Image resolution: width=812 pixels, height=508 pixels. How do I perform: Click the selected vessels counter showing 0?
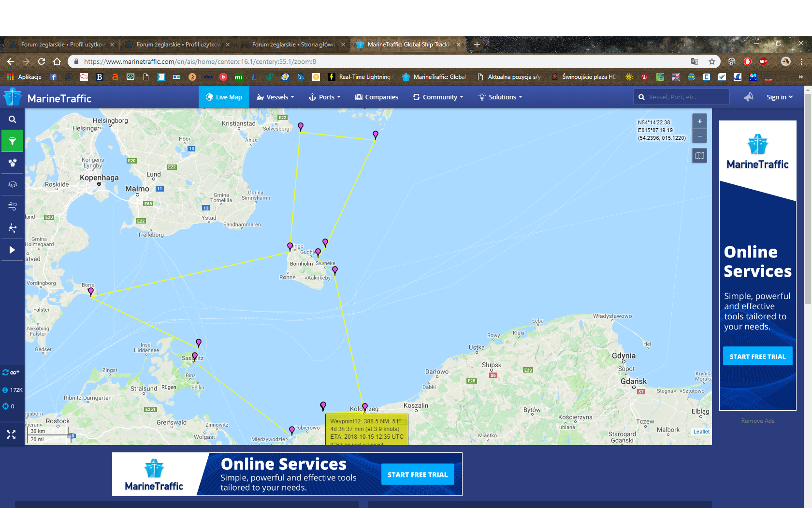9,406
